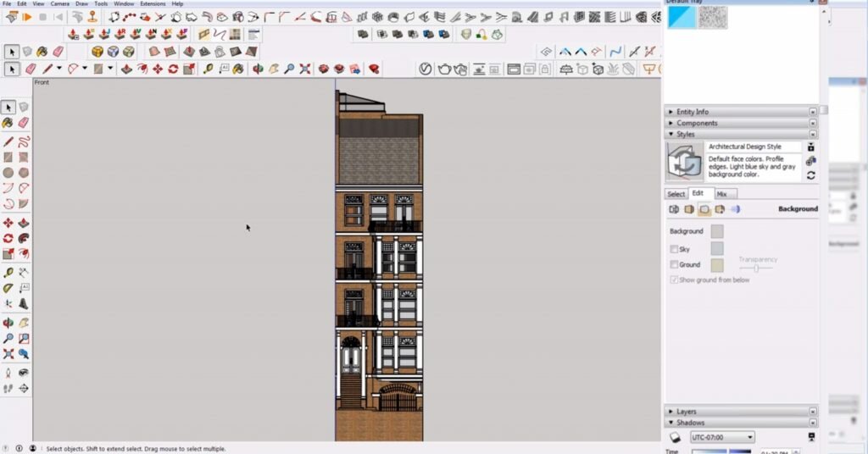Image resolution: width=868 pixels, height=454 pixels.
Task: Open the Camera menu
Action: point(60,3)
